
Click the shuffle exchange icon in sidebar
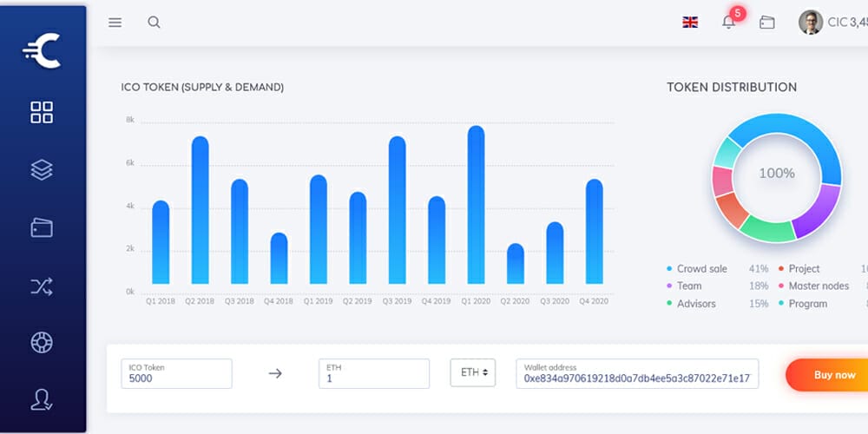[x=42, y=286]
